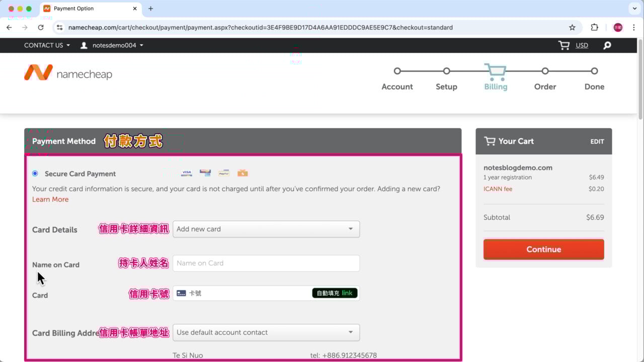The image size is (644, 362).
Task: Select Secure Card Payment radio button
Action: click(35, 173)
